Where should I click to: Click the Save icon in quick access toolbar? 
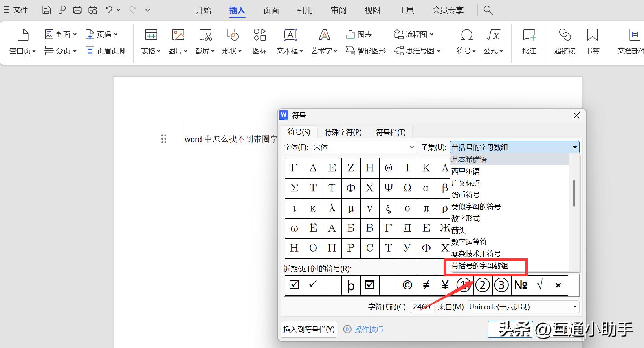point(46,10)
